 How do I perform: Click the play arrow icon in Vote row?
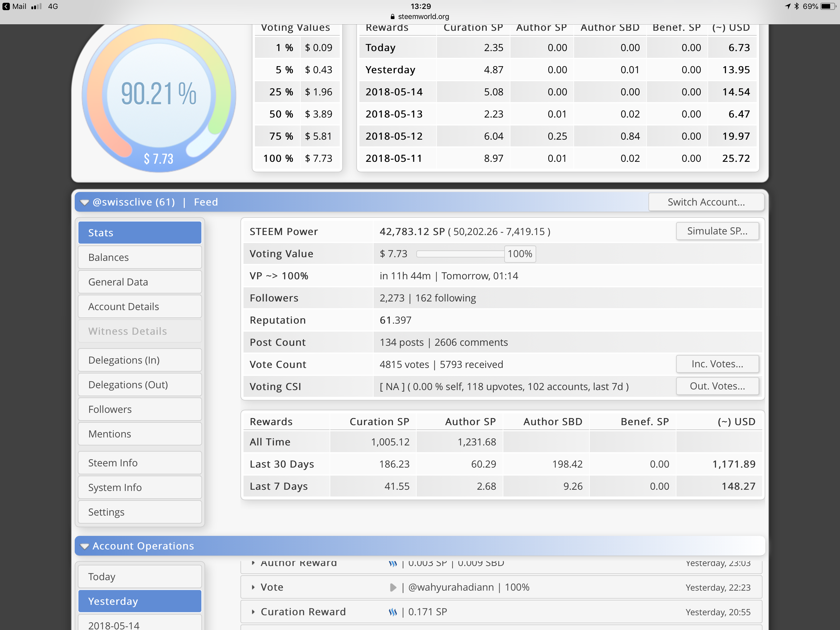393,588
